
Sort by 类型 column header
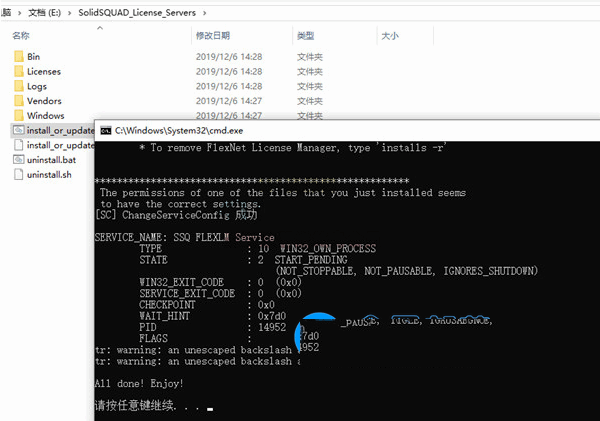(305, 35)
